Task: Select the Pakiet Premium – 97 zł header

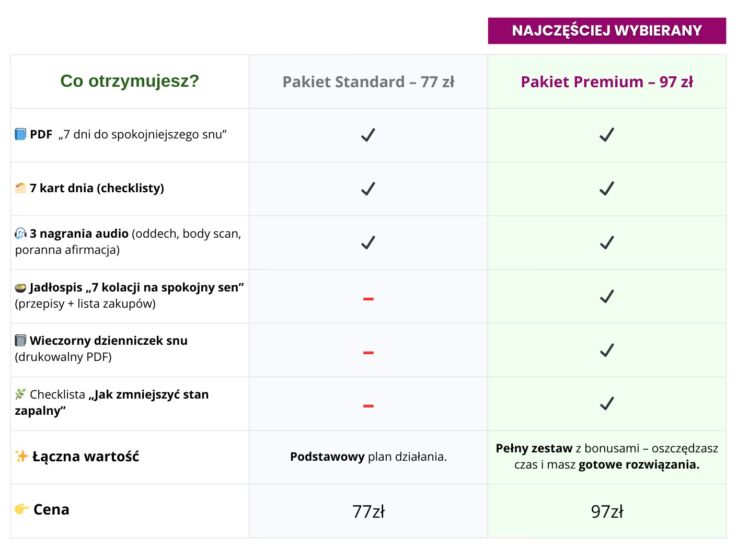Action: point(607,82)
